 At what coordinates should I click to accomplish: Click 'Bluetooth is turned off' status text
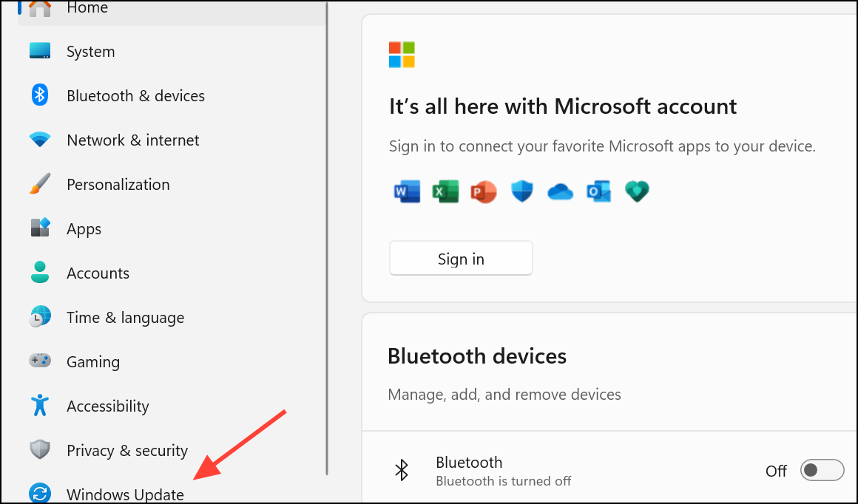[x=504, y=481]
